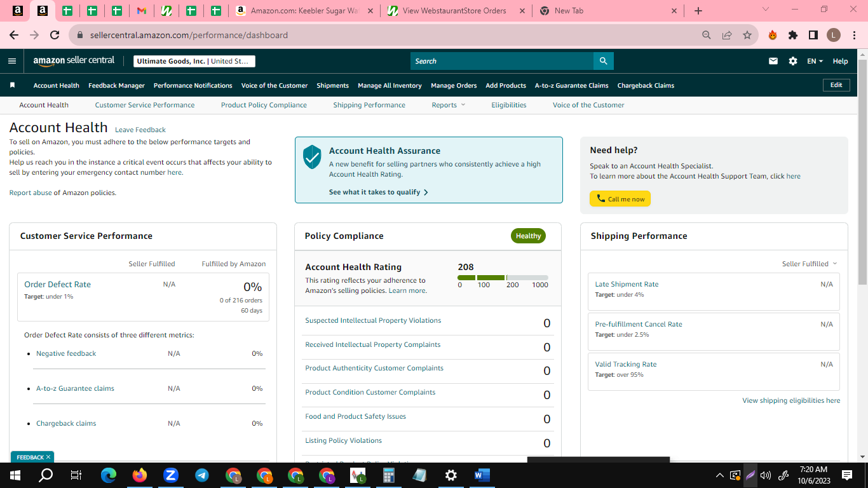Click the Report abuse link
This screenshot has width=868, height=488.
pyautogui.click(x=31, y=193)
